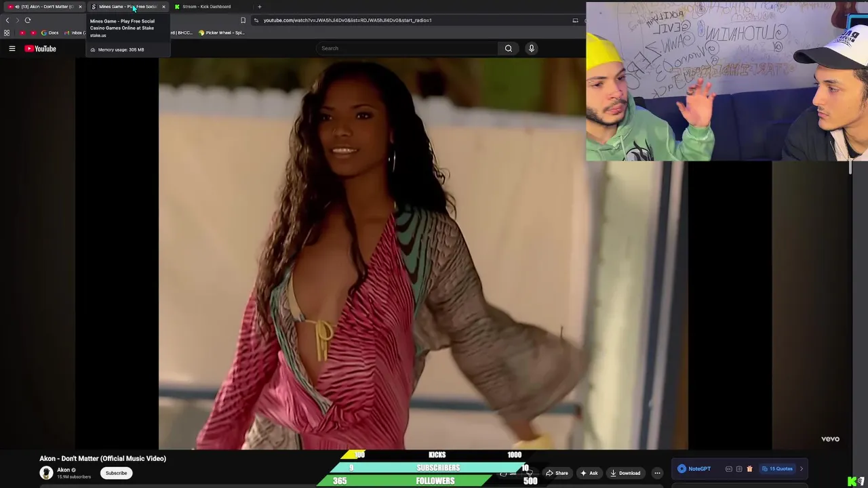Open the Docs bookmark
Image resolution: width=868 pixels, height=488 pixels.
tap(50, 33)
